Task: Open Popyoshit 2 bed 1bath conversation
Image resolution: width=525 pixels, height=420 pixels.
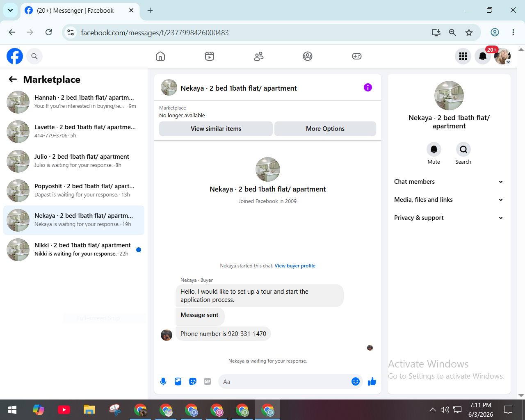Action: [74, 191]
